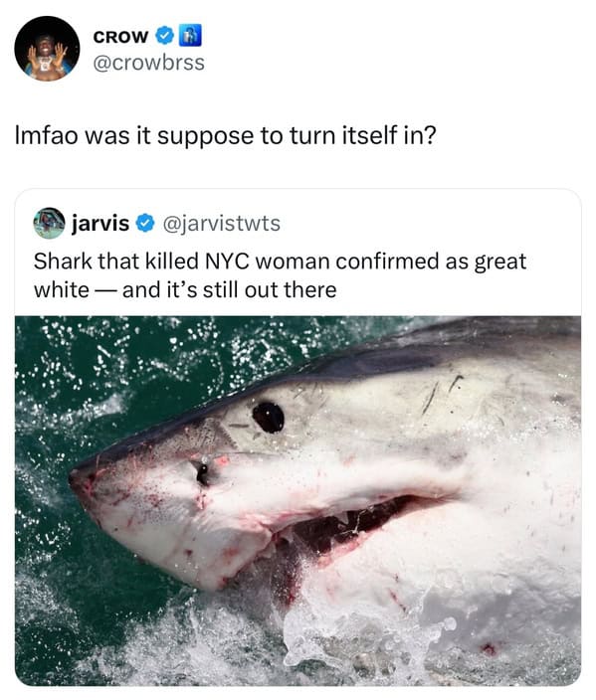Click the shark's bloodied snout tip

(x=83, y=484)
